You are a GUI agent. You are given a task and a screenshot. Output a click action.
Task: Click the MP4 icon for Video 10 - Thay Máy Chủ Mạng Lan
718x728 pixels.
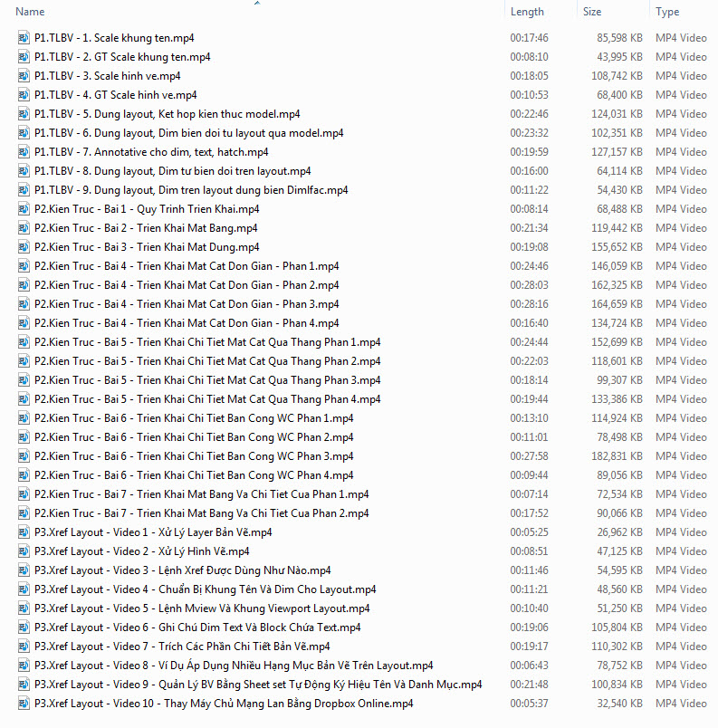[24, 704]
